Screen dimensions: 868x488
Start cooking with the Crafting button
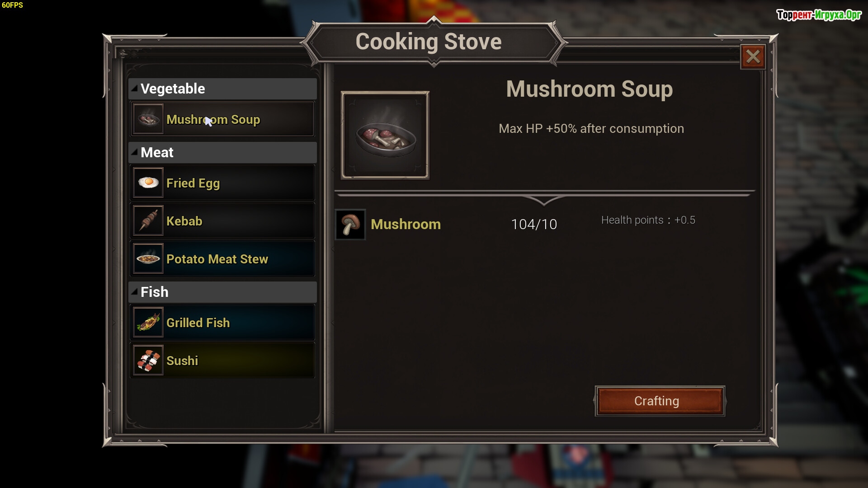coord(660,401)
